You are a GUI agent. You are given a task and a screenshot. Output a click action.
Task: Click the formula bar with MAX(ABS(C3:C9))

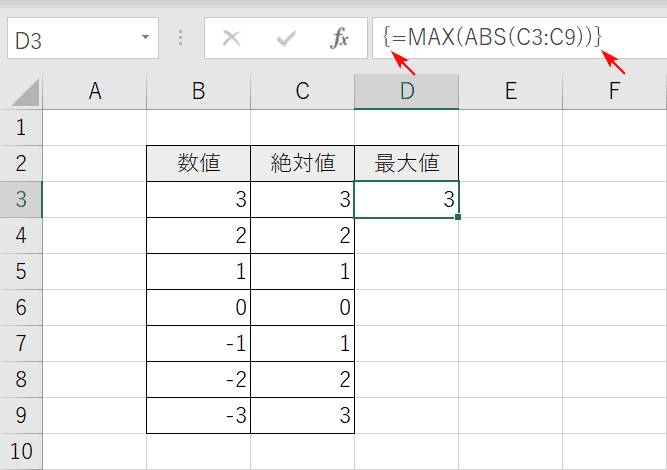click(519, 38)
